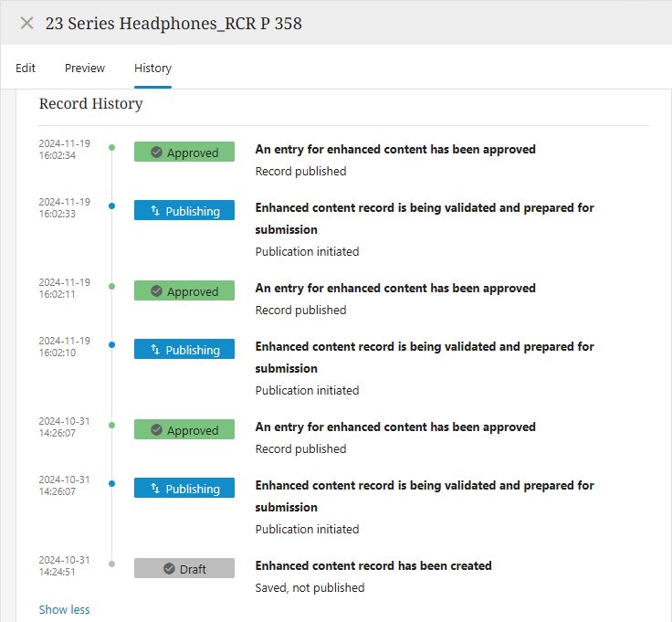Click the green timeline dot for 16:02:34

tap(112, 147)
